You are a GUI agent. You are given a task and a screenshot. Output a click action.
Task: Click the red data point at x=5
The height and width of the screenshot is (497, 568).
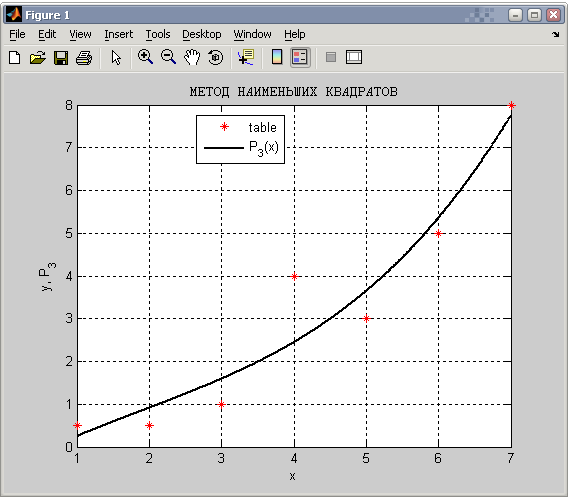366,318
